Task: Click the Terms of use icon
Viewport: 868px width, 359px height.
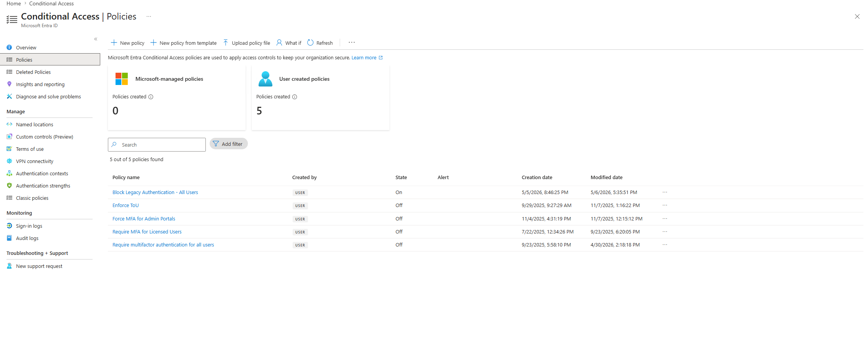Action: tap(9, 149)
